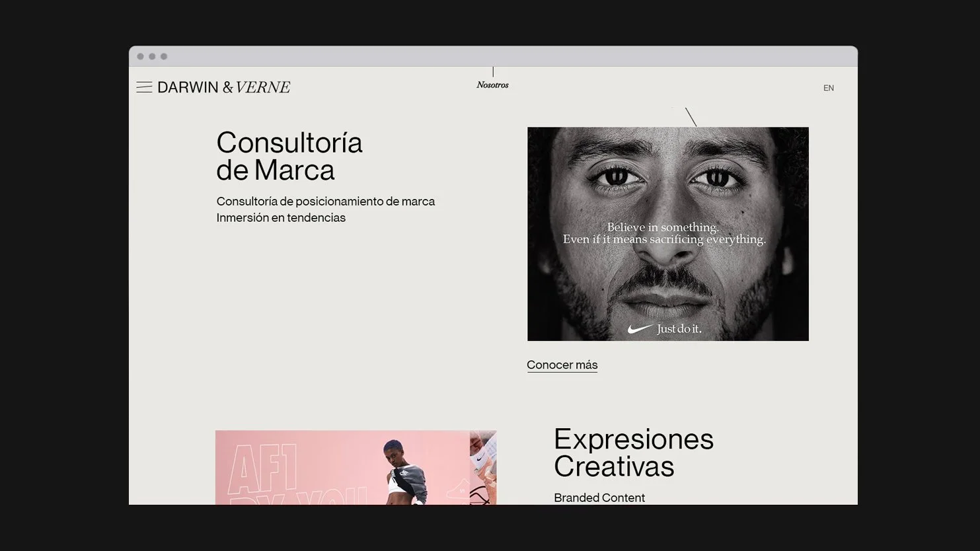Open the hamburger menu icon
980x551 pixels.
[144, 87]
